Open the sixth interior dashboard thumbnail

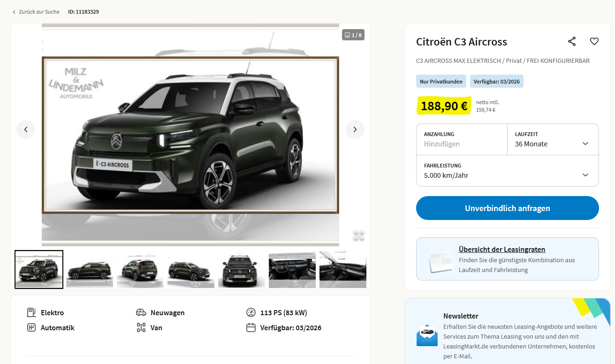pyautogui.click(x=292, y=270)
